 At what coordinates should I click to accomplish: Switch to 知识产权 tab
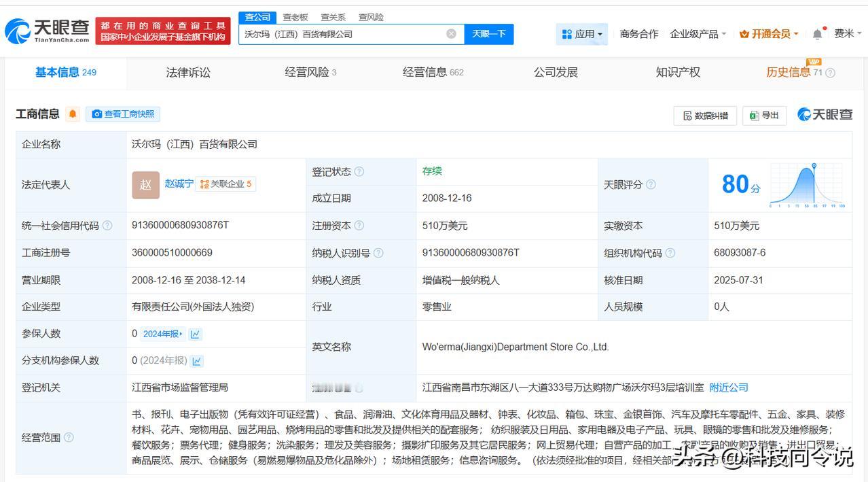click(678, 72)
